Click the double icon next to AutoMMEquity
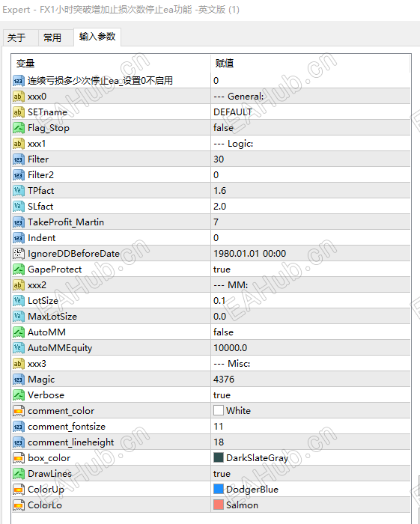 [19, 348]
